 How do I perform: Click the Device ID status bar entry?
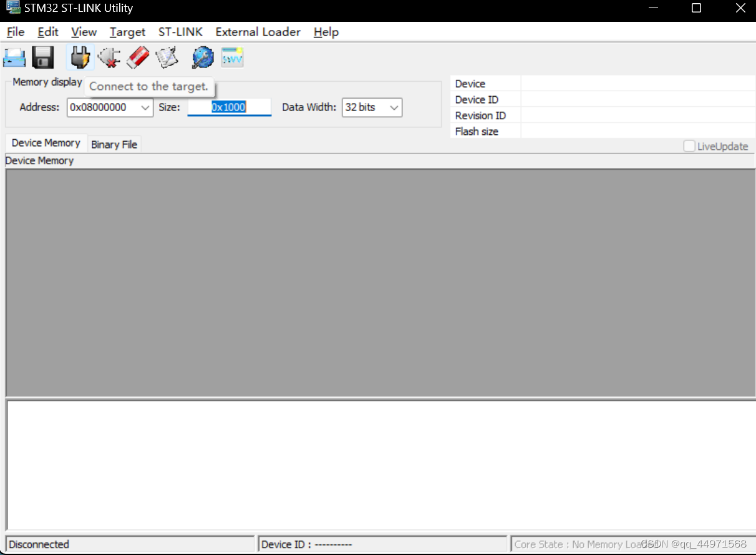(382, 544)
